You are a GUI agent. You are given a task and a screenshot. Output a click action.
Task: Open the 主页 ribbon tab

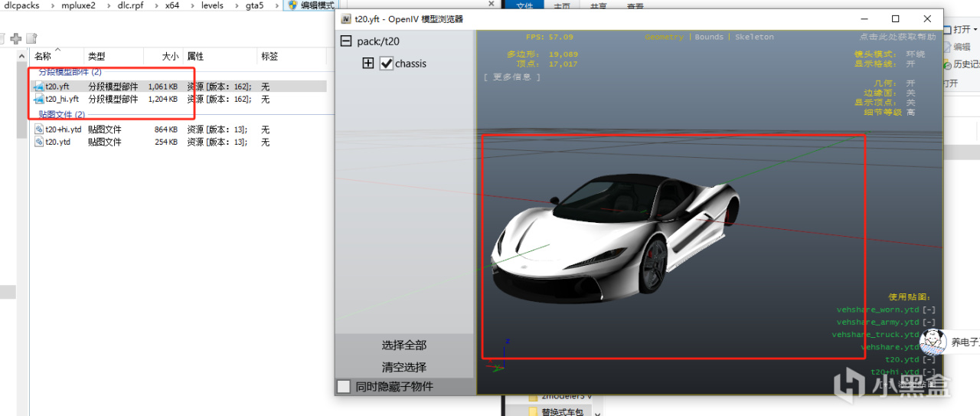coord(562,5)
